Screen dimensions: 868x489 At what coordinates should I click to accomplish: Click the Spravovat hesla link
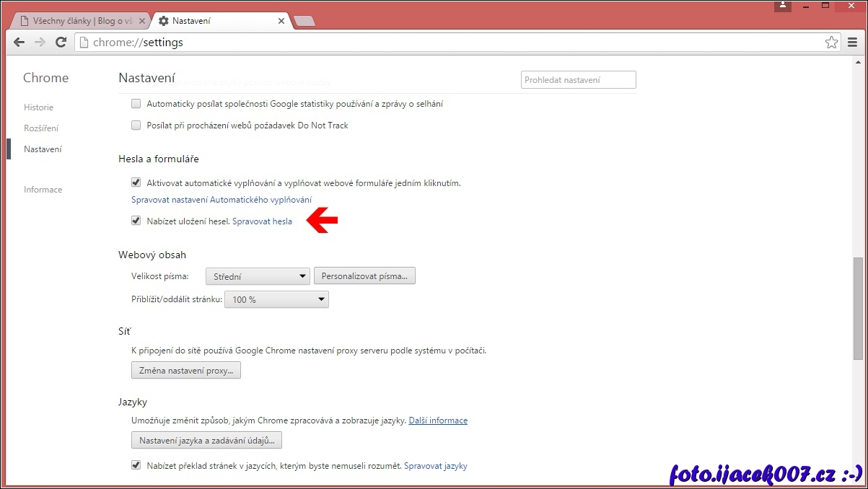coord(262,221)
